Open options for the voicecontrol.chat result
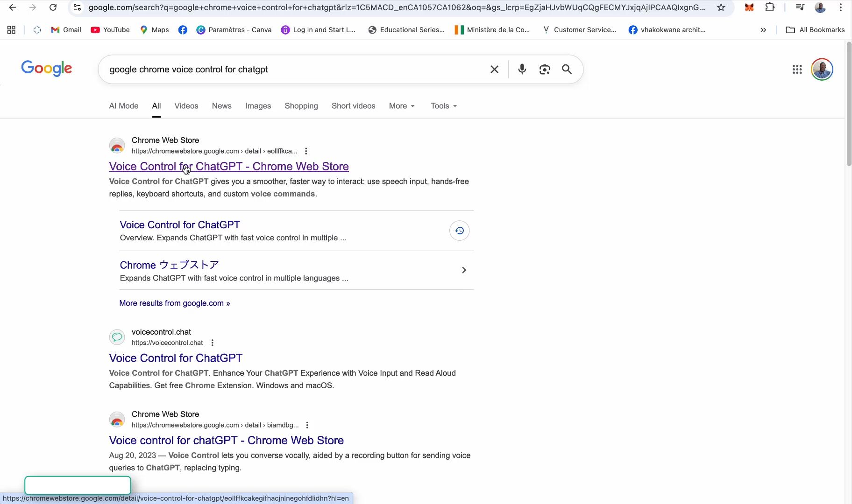The height and width of the screenshot is (504, 852). pyautogui.click(x=213, y=343)
